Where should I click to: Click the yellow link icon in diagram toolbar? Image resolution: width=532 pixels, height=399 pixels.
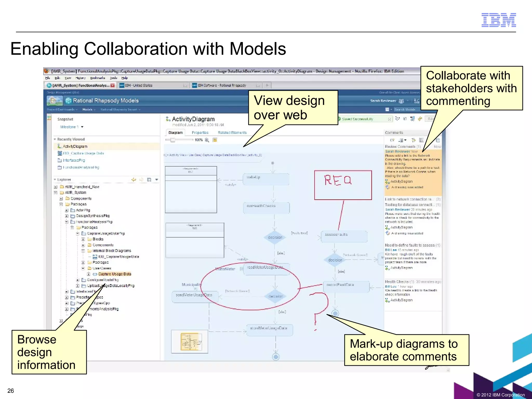(420, 119)
